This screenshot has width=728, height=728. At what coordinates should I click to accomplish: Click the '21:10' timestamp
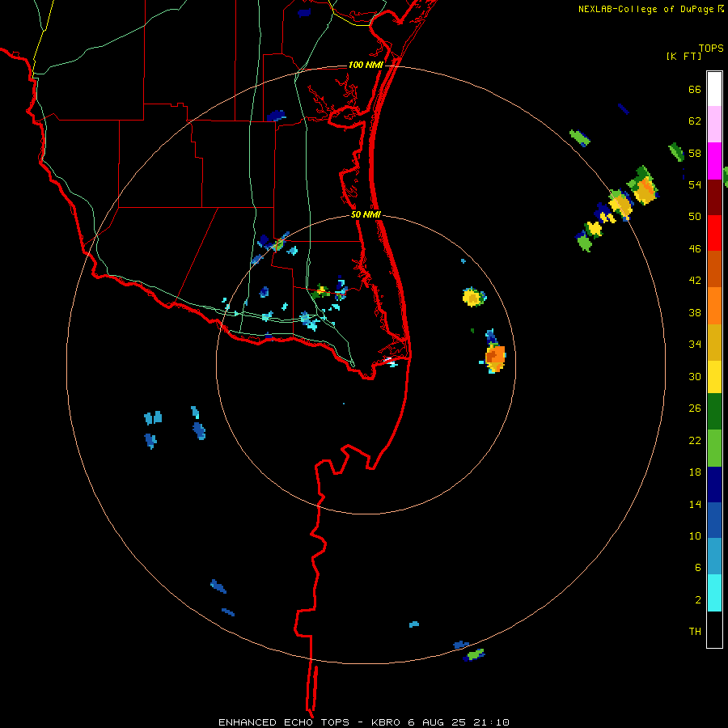[491, 722]
